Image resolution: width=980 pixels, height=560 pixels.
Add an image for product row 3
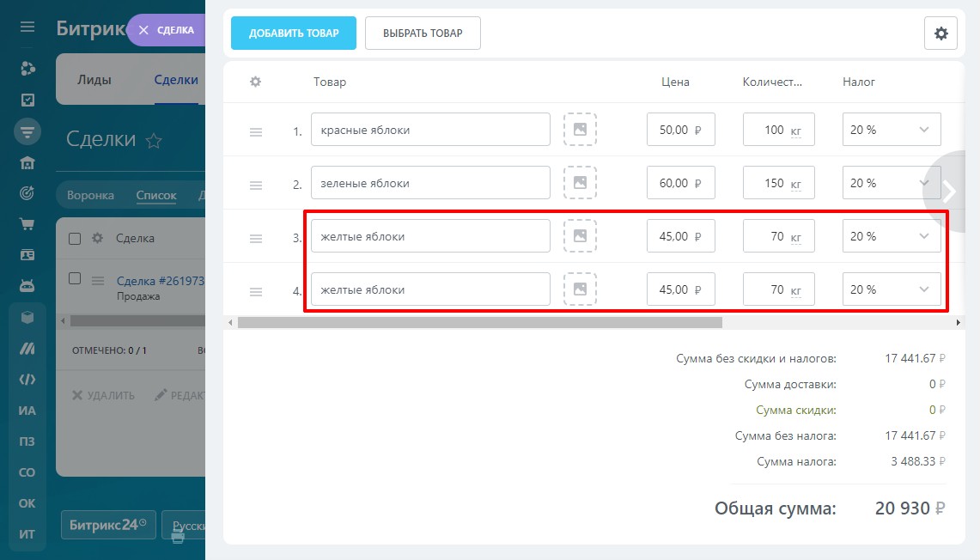580,235
